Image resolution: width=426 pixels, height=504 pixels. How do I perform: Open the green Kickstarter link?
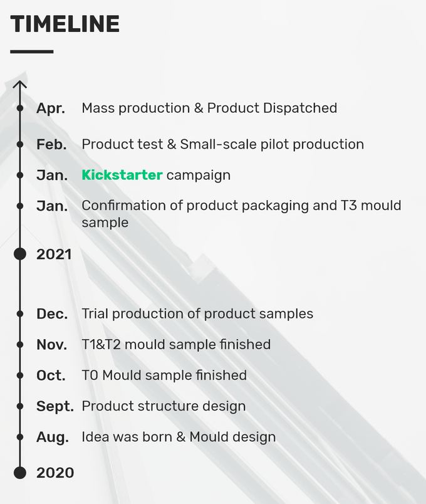click(122, 175)
